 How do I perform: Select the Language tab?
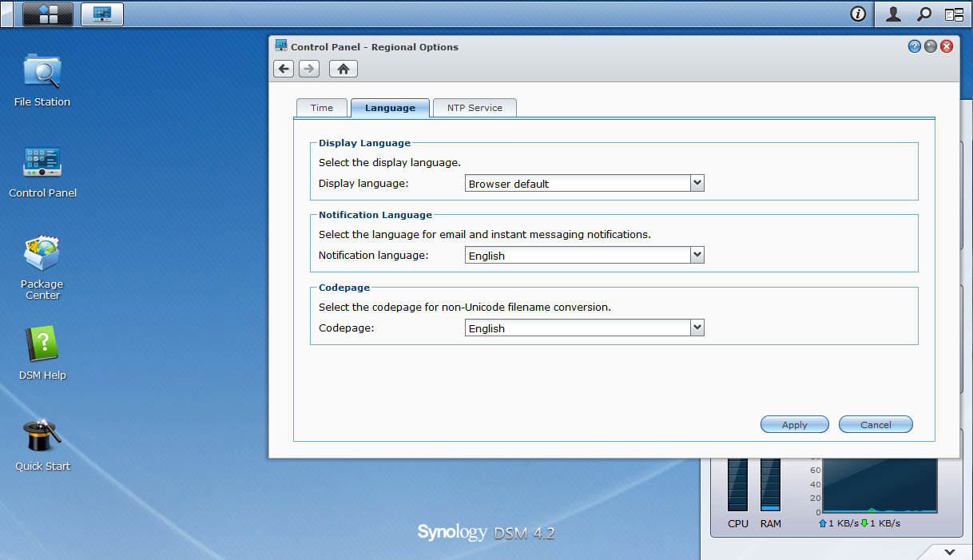(390, 108)
